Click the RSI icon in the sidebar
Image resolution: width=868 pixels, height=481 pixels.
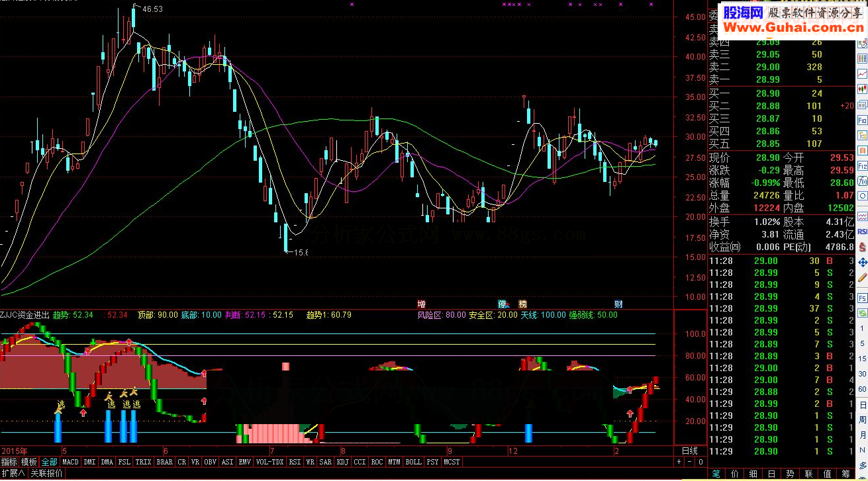click(x=862, y=231)
